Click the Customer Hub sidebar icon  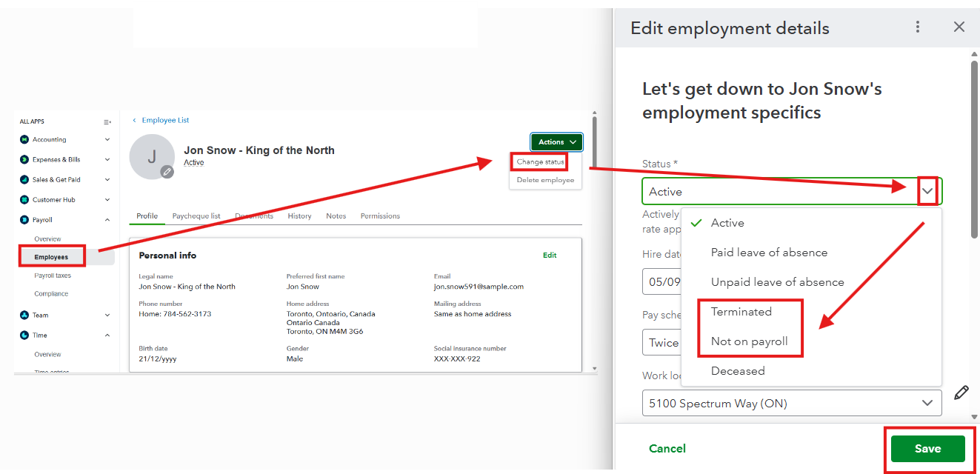point(24,200)
